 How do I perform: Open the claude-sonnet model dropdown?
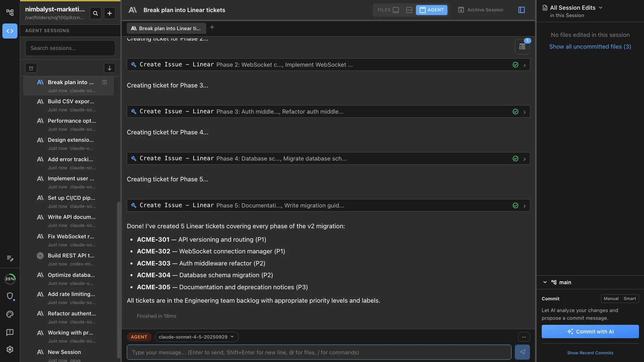tap(197, 337)
